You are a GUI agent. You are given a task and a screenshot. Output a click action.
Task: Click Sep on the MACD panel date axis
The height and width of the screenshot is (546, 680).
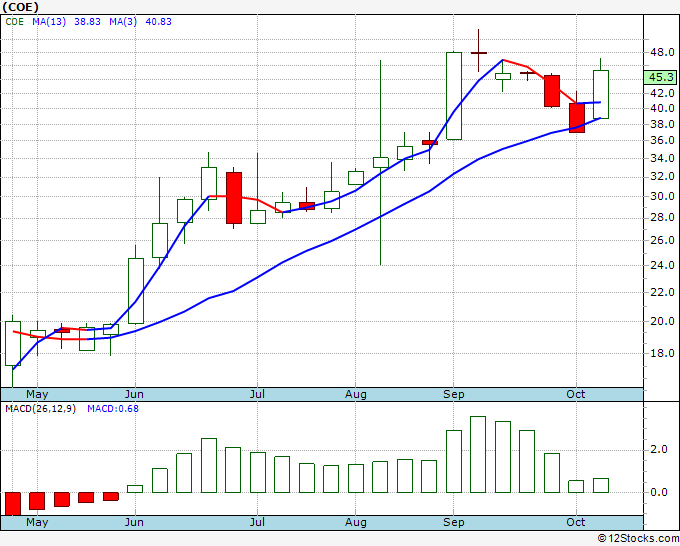coord(454,522)
